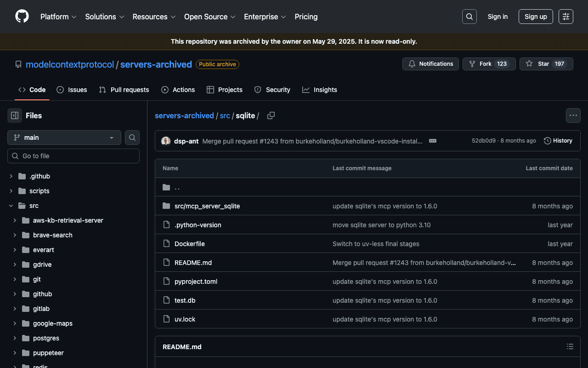The width and height of the screenshot is (588, 368).
Task: Click the GitHub logo icon
Action: (22, 17)
